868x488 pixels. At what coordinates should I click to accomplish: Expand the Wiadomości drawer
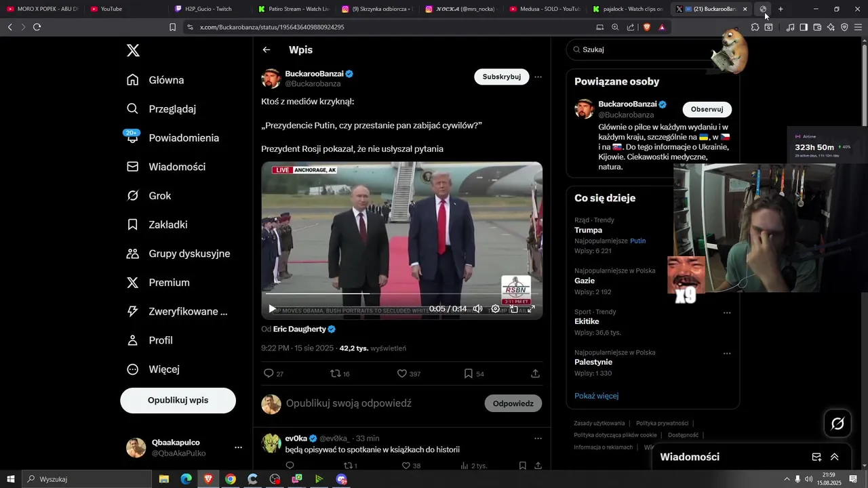835,457
